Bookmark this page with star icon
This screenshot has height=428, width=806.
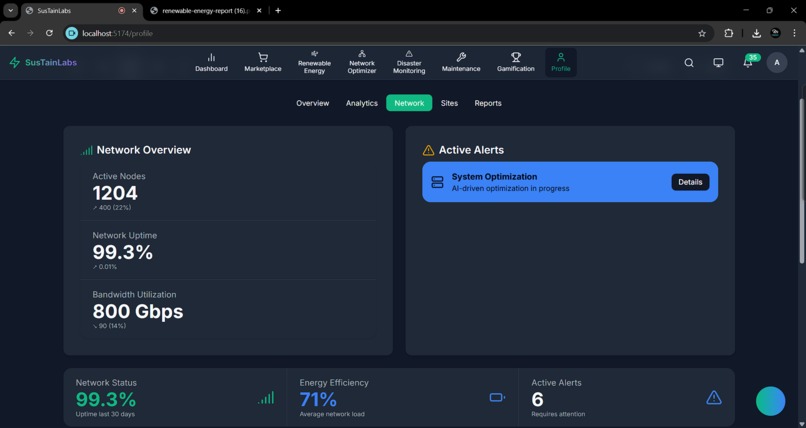click(702, 33)
